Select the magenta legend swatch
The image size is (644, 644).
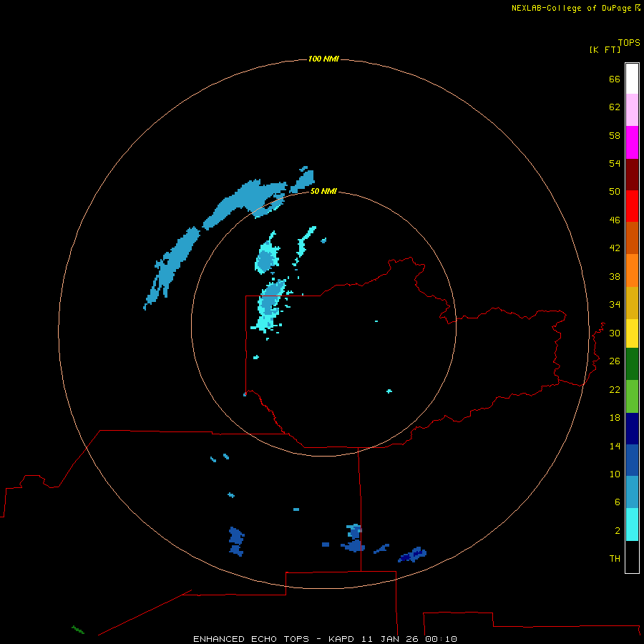[x=632, y=142]
